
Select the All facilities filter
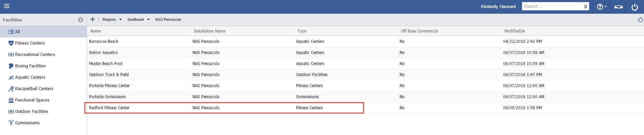point(17,32)
